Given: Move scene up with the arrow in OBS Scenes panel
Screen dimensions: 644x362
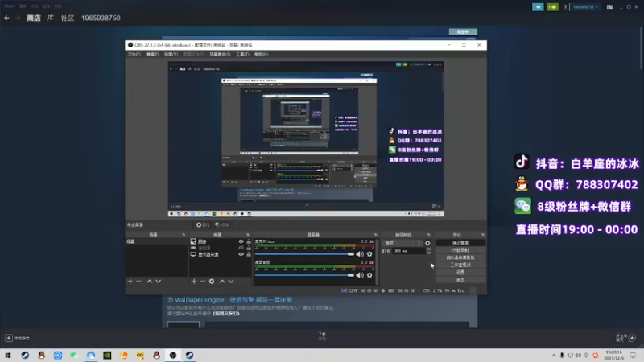Looking at the screenshot, I should pyautogui.click(x=150, y=281).
